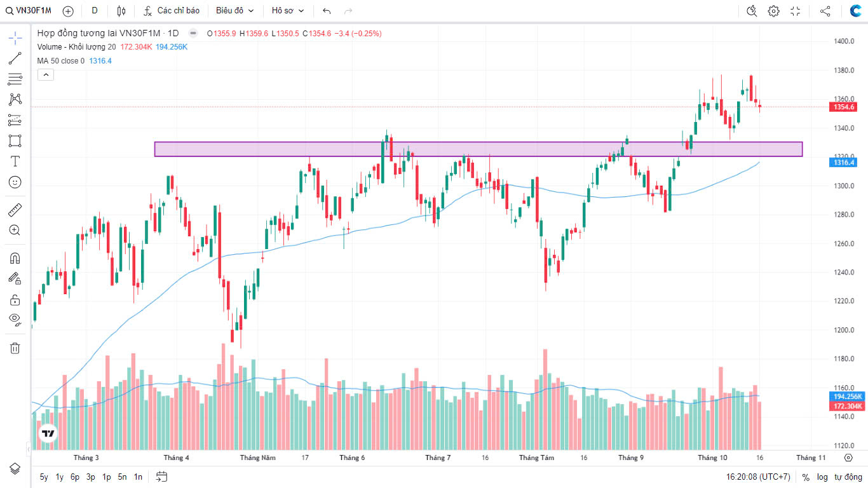Viewport: 868px width, 488px height.
Task: Open the Fibonacci retracement tool
Action: tap(15, 79)
